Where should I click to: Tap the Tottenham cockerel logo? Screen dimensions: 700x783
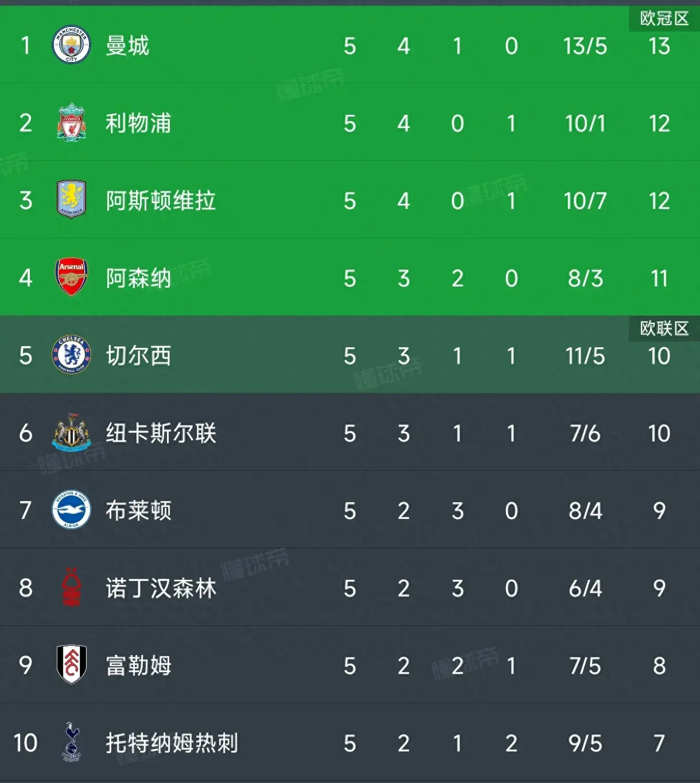[71, 742]
